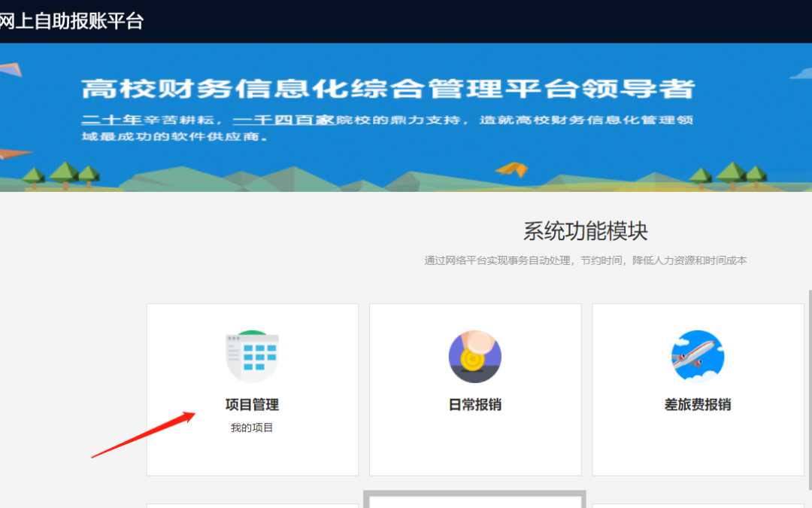Viewport: 812px width, 508px height.
Task: Click the green trees at banner bottom-right
Action: coord(729,175)
